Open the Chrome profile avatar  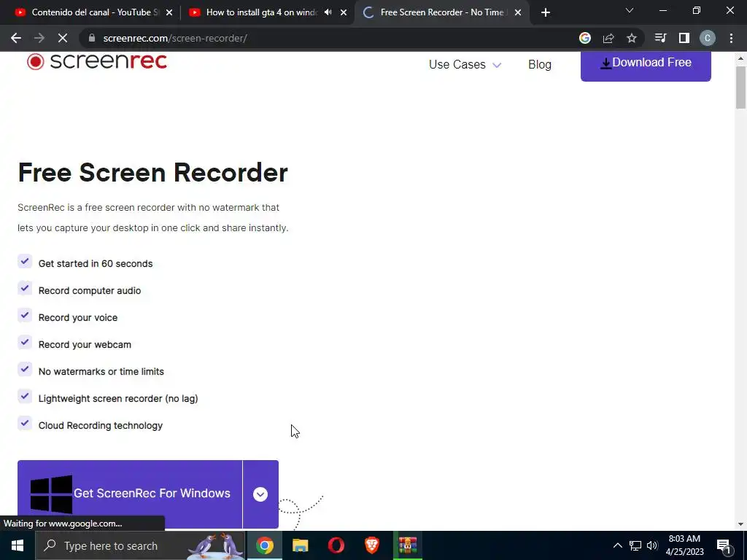tap(708, 38)
